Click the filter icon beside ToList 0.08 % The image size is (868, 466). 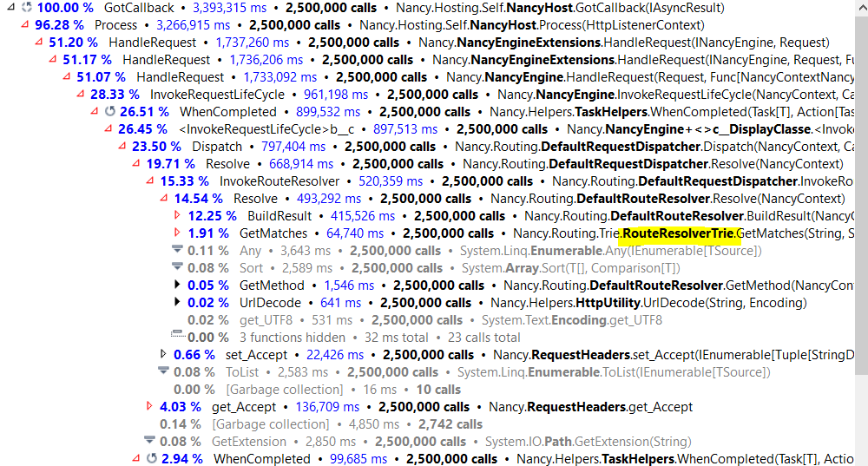(163, 371)
